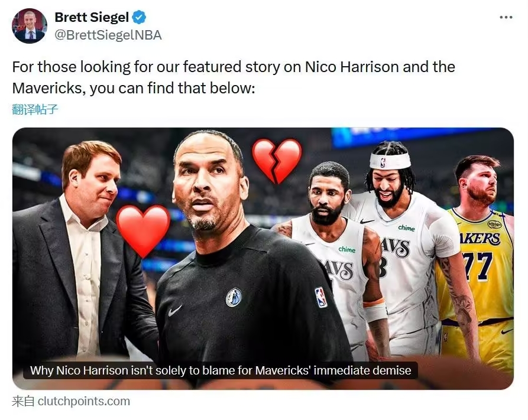Open the three-dot more options menu

pyautogui.click(x=506, y=17)
